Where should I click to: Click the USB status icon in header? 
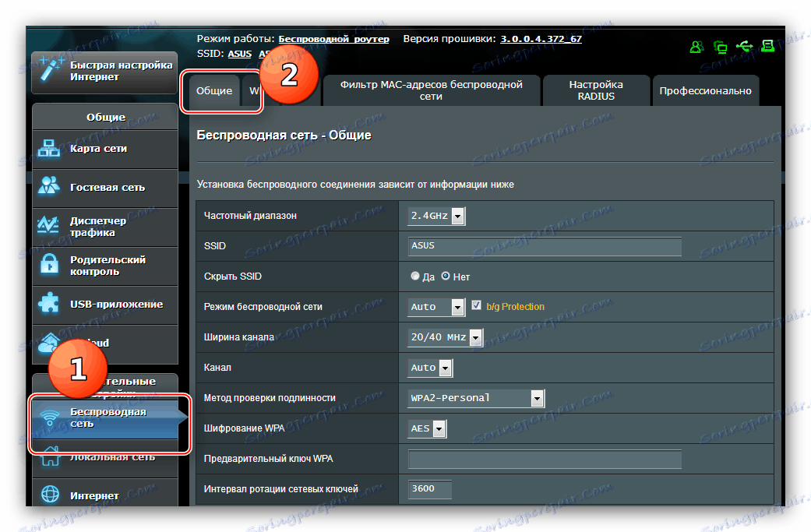click(x=744, y=47)
